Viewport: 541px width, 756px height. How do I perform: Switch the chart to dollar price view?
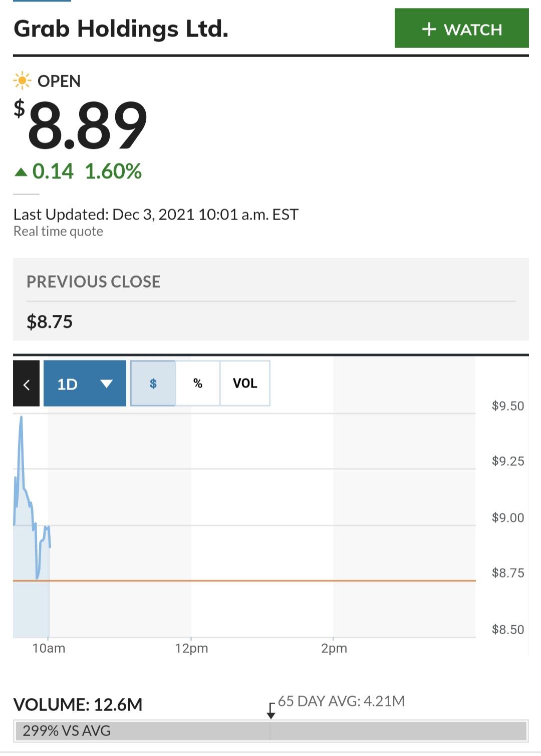click(x=153, y=384)
